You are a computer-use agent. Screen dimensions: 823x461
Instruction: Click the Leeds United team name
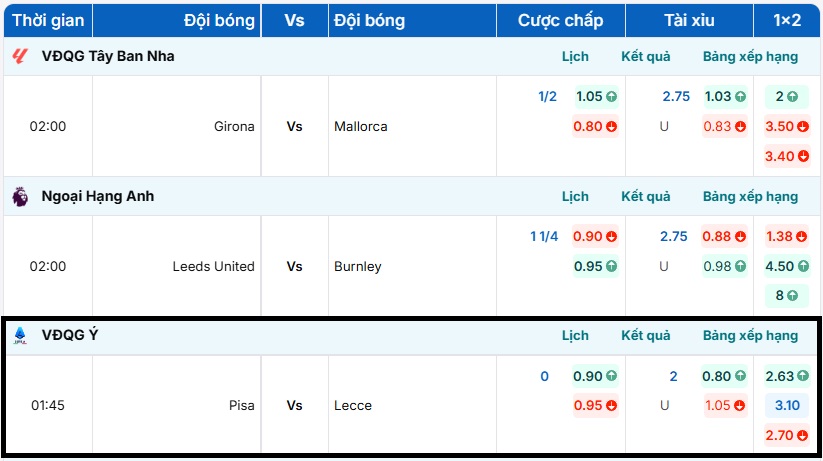(x=214, y=266)
